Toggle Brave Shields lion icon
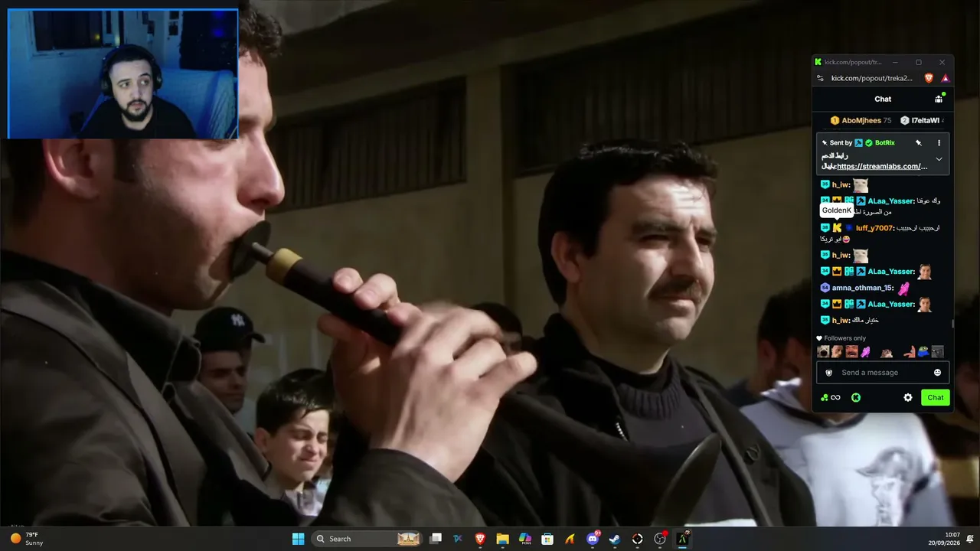Viewport: 980px width, 551px height. (x=929, y=78)
